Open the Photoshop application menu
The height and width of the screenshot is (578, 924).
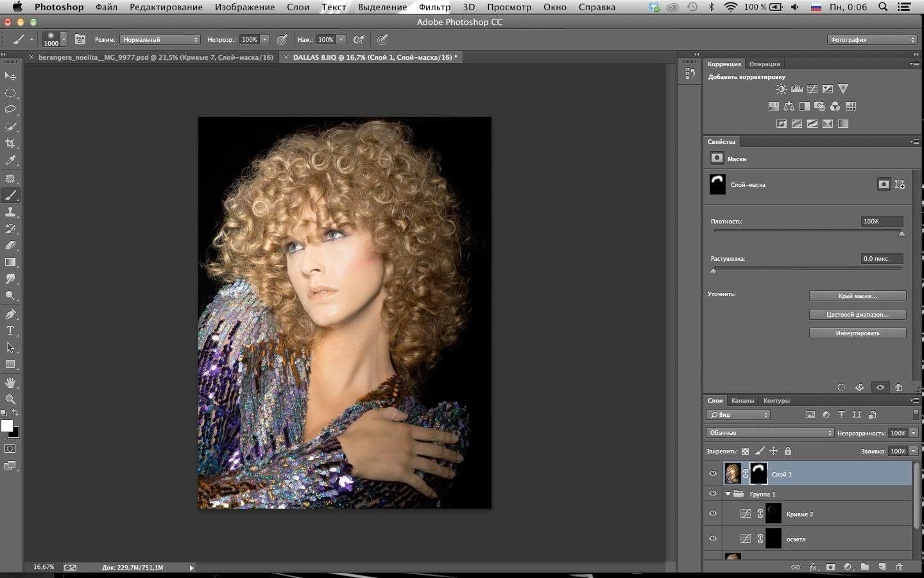(x=58, y=7)
